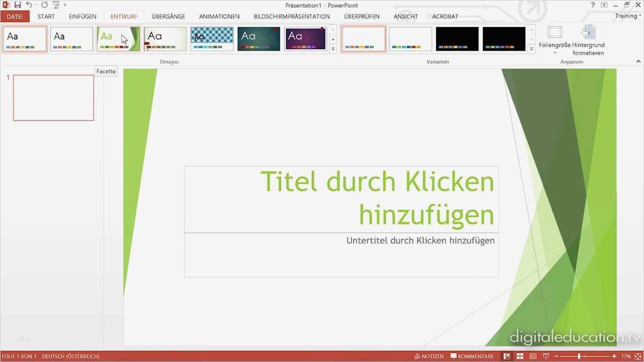Select the second plain white design thumbnail
This screenshot has width=644, height=362.
71,39
